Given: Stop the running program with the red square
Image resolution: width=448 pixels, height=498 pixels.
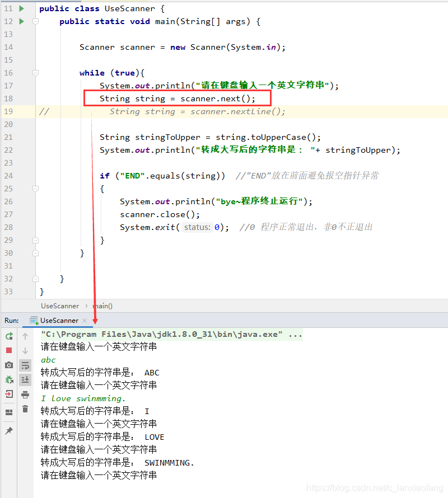Looking at the screenshot, I should coord(9,350).
